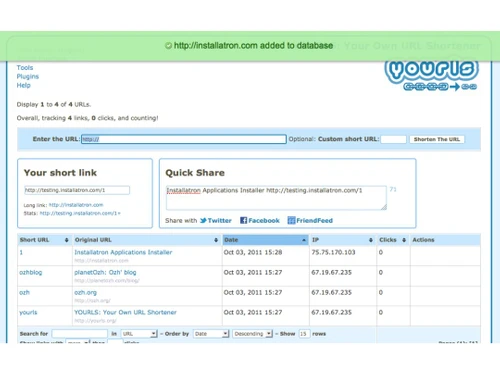This screenshot has width=500, height=375.
Task: Open planetOzh: Ozh' blog link
Action: 105,272
